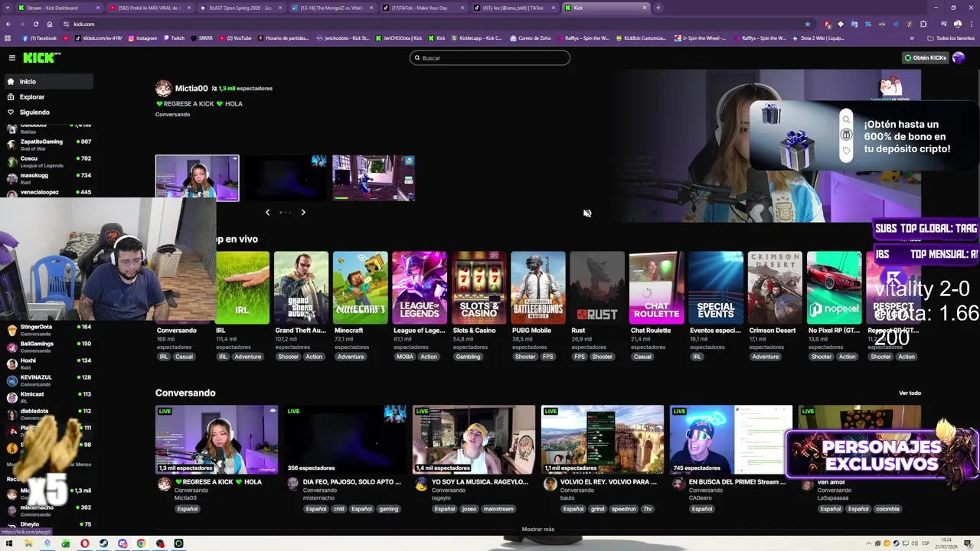Open Chrome from the taskbar
Image resolution: width=980 pixels, height=551 pixels.
coord(141,544)
